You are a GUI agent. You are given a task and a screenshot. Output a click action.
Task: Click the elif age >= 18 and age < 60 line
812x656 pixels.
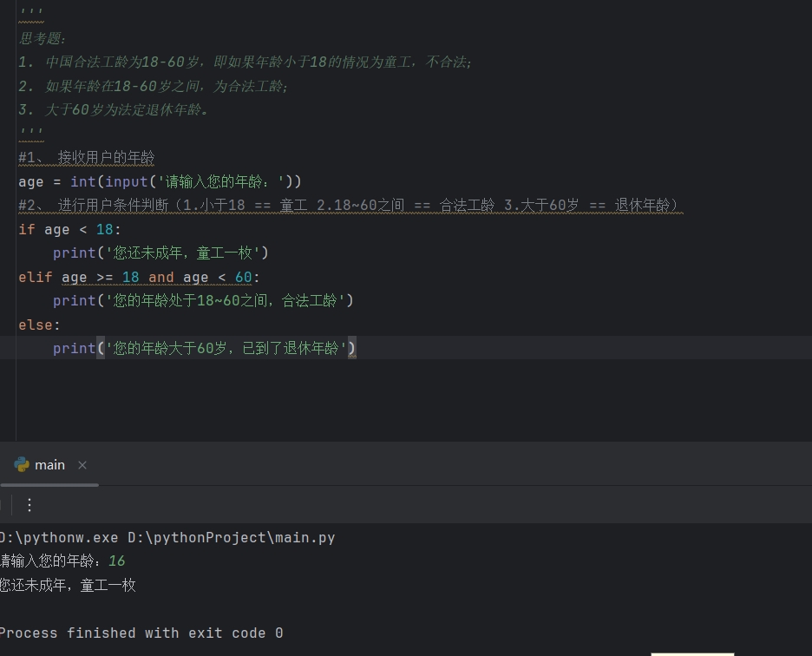(x=139, y=277)
